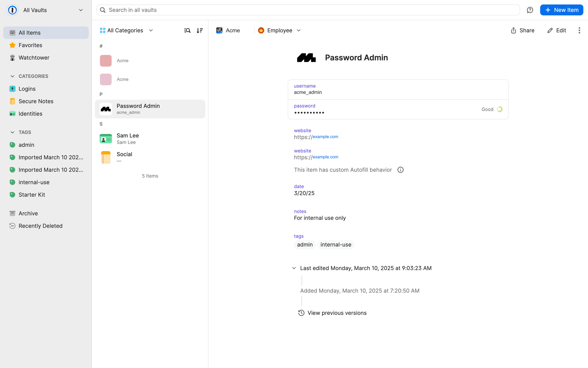This screenshot has width=588, height=368.
Task: Open Watchtower in the sidebar
Action: [46, 58]
